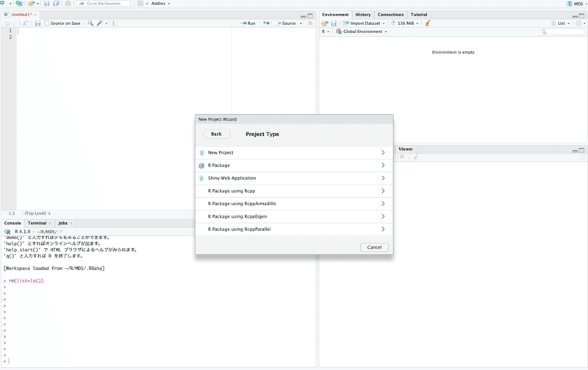This screenshot has width=588, height=370.
Task: Click the save workspace icon in Environment pane
Action: 334,24
